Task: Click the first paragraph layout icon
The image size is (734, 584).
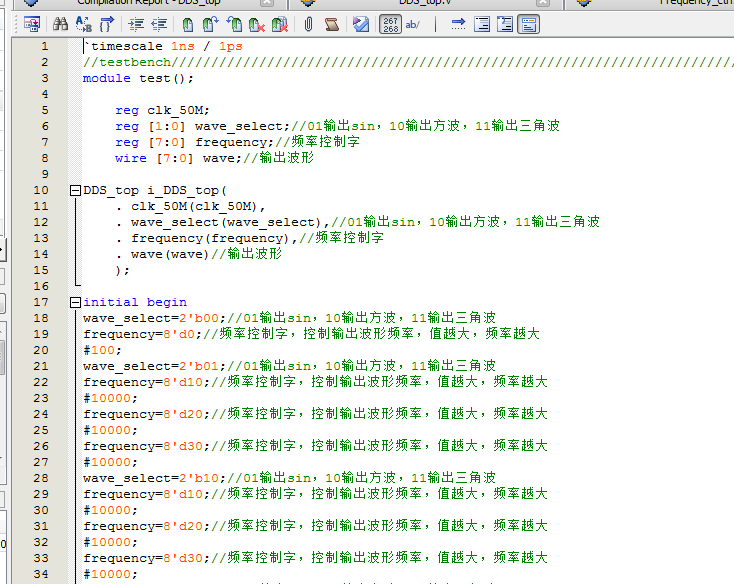Action: click(x=482, y=24)
